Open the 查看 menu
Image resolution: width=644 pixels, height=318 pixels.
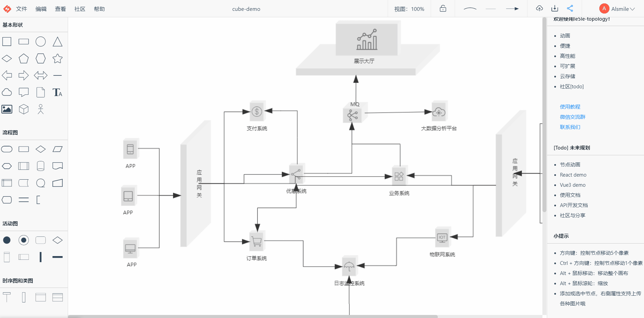(x=61, y=9)
